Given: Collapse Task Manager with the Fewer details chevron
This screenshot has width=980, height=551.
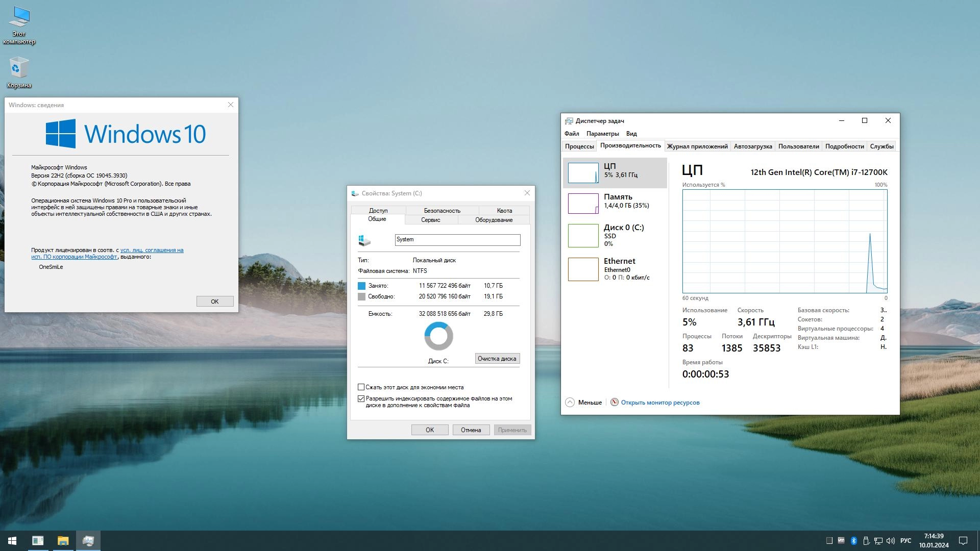Looking at the screenshot, I should [x=570, y=403].
